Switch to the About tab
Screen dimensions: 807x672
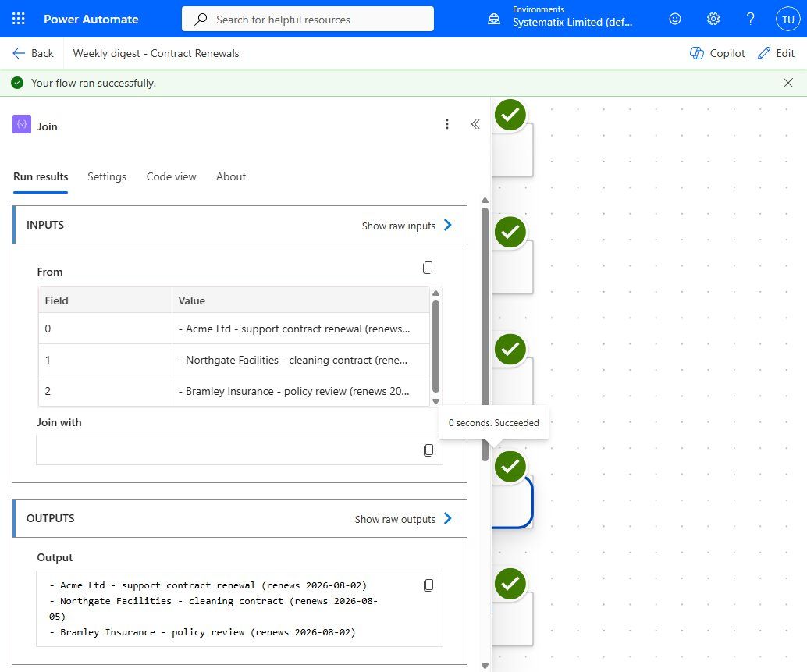coord(231,176)
